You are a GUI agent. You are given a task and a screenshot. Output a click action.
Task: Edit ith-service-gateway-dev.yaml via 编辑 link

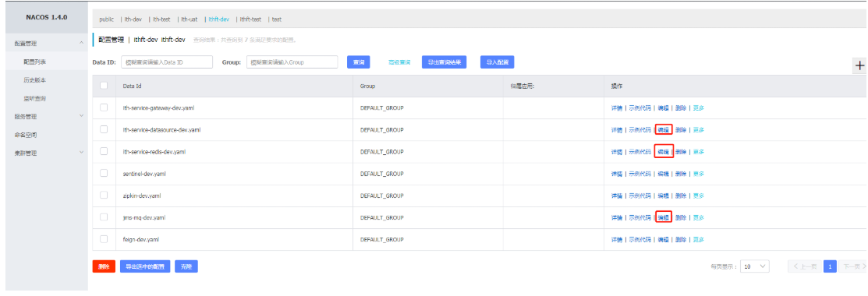click(x=663, y=108)
